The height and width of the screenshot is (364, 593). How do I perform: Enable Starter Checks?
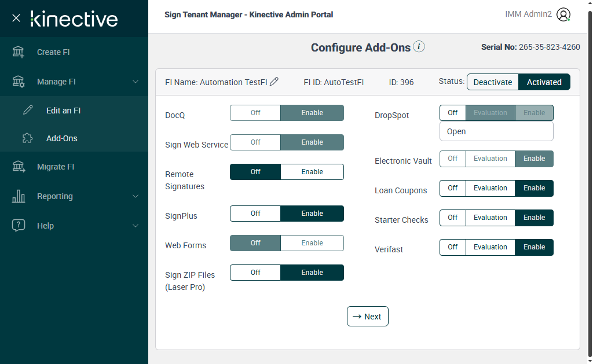(534, 218)
